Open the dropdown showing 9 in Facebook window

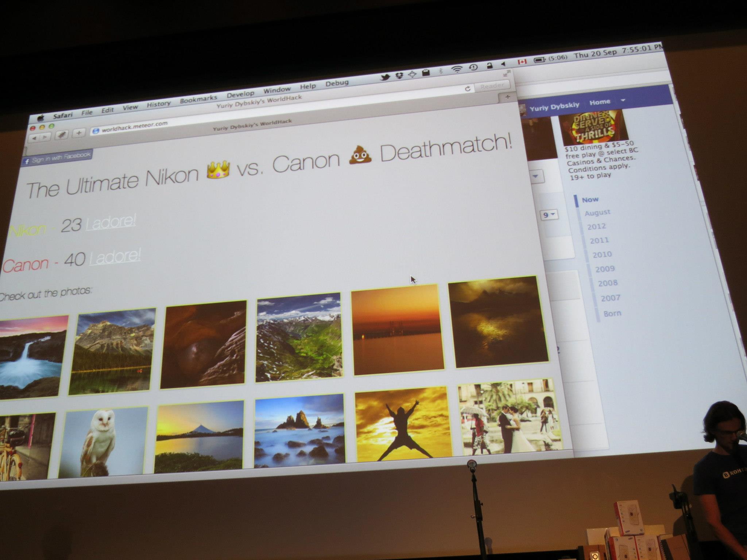point(549,215)
